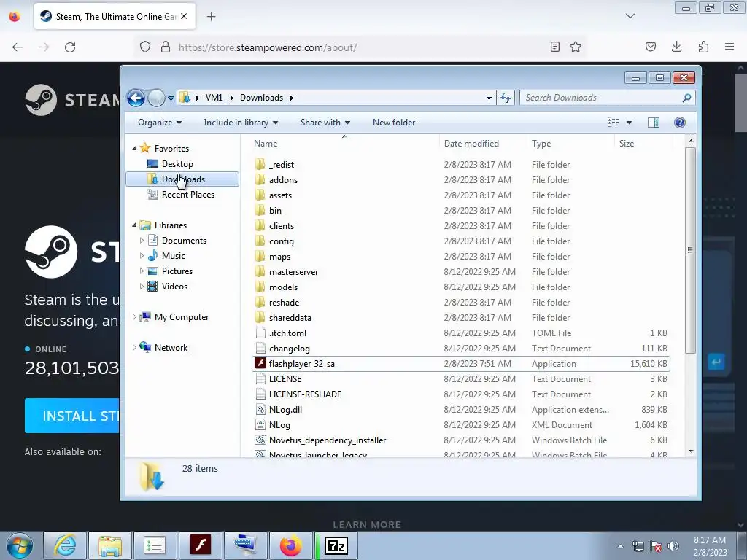Click the Explorer forward arrow button
747x560 pixels.
click(156, 98)
